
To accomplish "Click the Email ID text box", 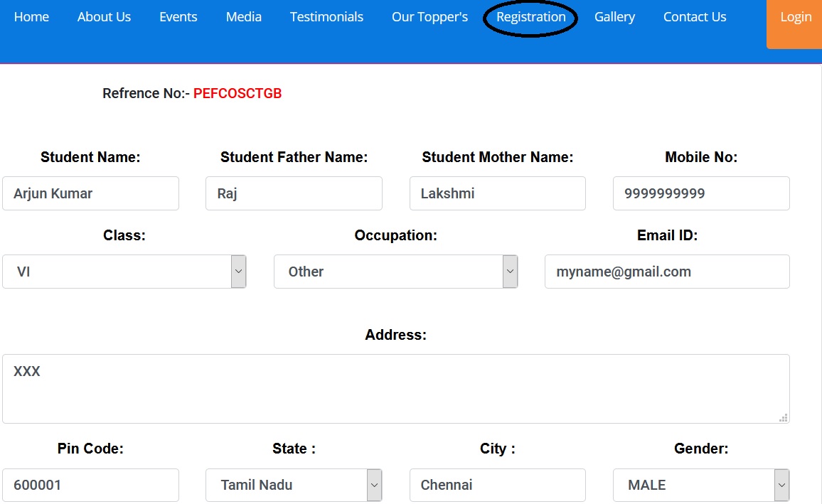I will pyautogui.click(x=667, y=272).
